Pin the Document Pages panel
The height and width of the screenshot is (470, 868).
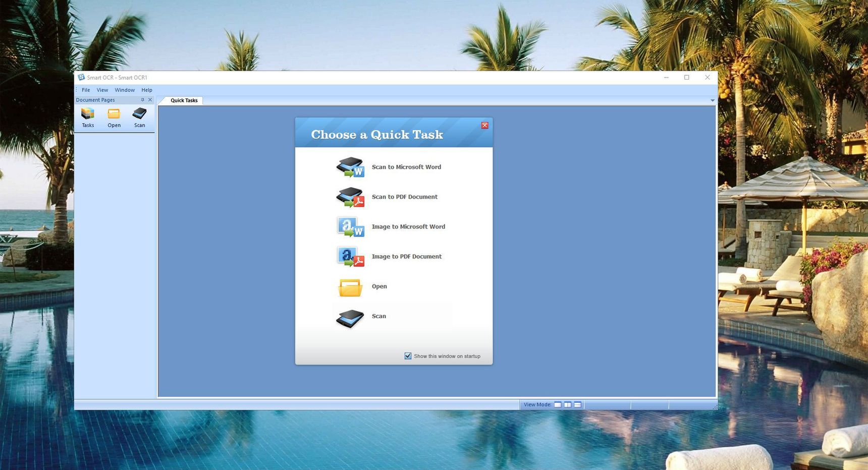[142, 100]
